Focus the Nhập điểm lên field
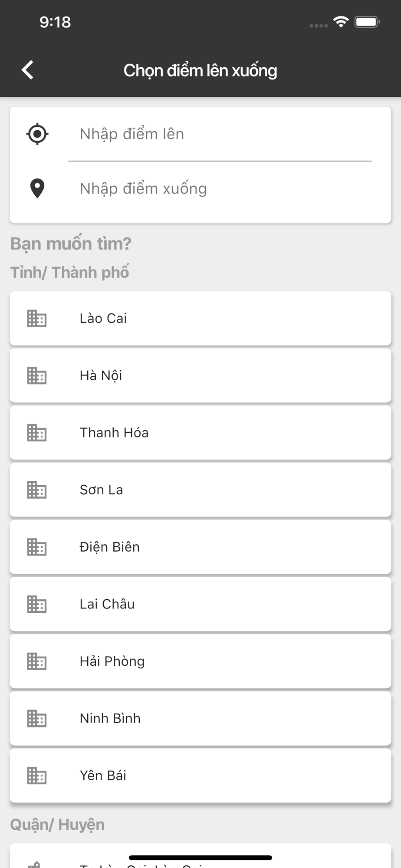Image resolution: width=401 pixels, height=868 pixels. click(220, 134)
